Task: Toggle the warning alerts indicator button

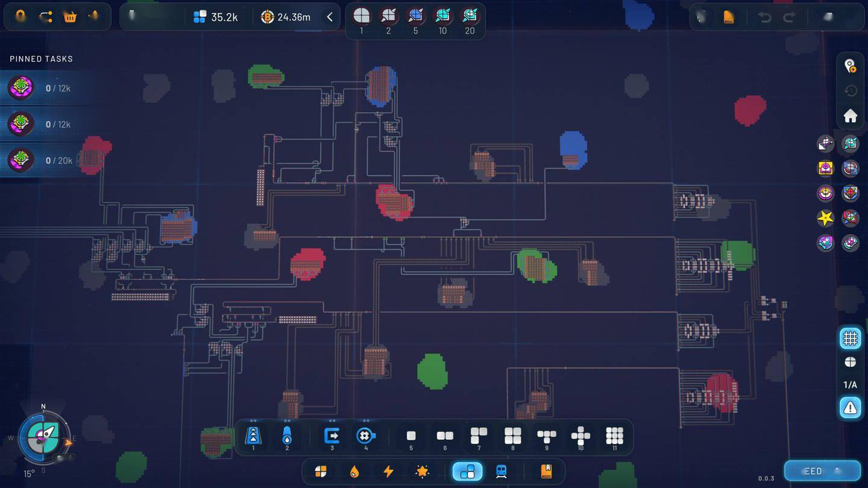Action: coord(850,408)
